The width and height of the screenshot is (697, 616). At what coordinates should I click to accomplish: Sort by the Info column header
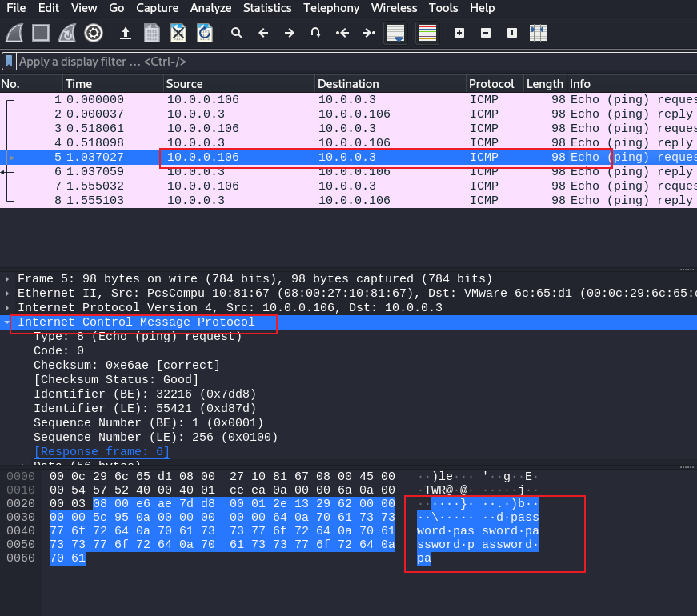631,84
